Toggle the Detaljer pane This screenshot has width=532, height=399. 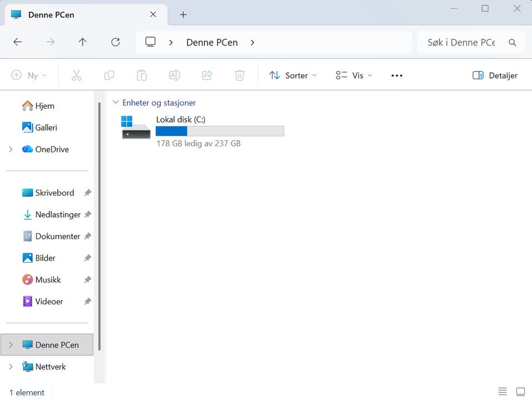pyautogui.click(x=495, y=75)
